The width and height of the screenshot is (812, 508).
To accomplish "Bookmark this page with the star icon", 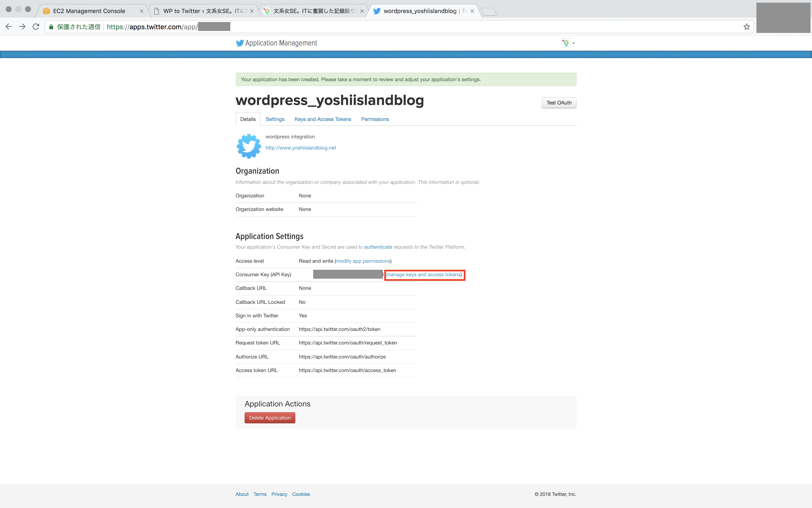I will 746,27.
